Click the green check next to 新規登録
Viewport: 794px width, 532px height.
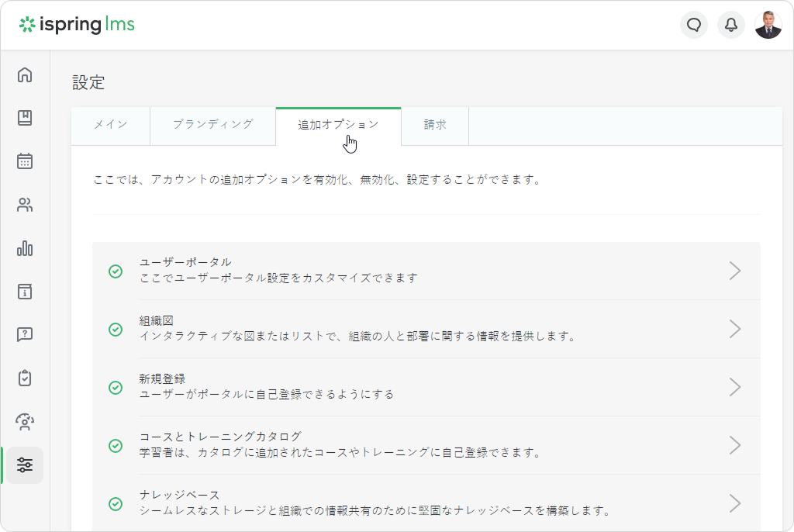(x=116, y=388)
